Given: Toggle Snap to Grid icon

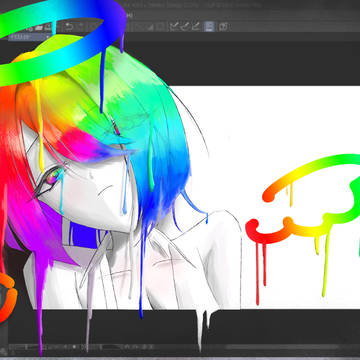Looking at the screenshot, I should (x=197, y=26).
